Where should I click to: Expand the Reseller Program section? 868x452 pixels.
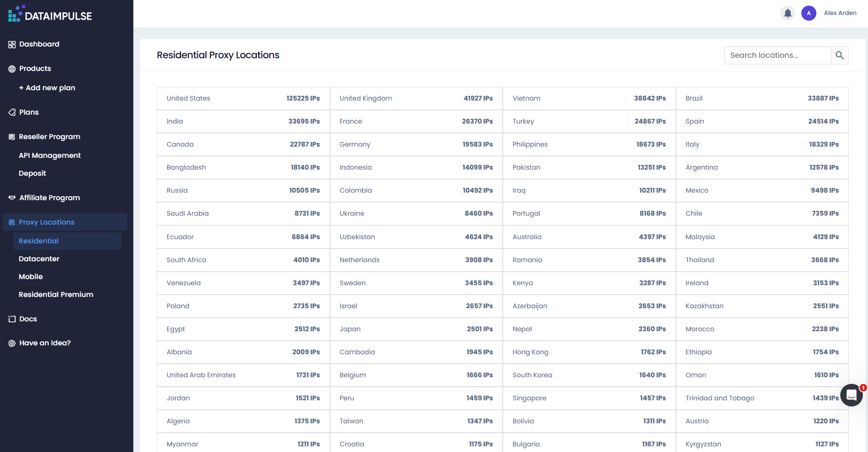coord(49,137)
